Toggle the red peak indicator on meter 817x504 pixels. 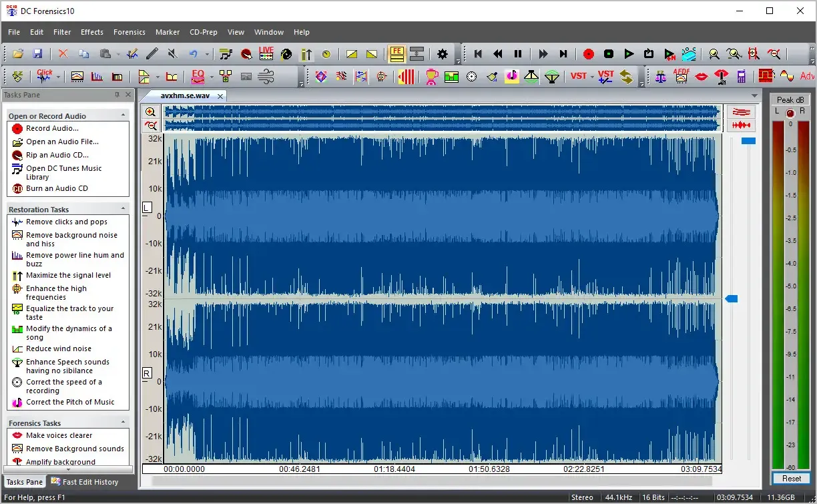click(790, 113)
